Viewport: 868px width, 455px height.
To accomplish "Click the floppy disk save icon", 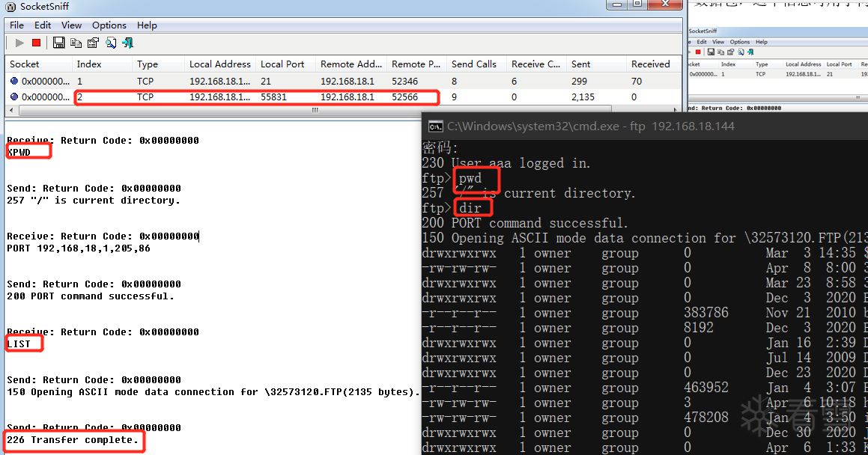I will point(58,43).
